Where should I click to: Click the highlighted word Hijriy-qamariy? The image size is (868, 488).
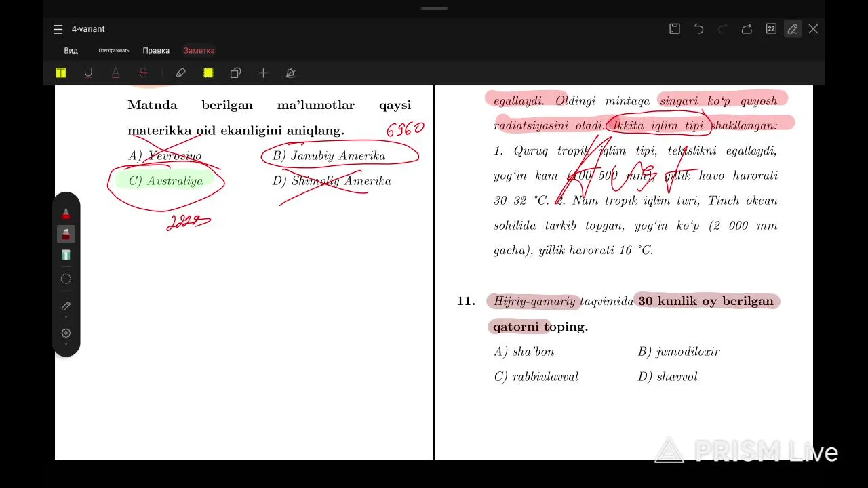[x=534, y=302]
